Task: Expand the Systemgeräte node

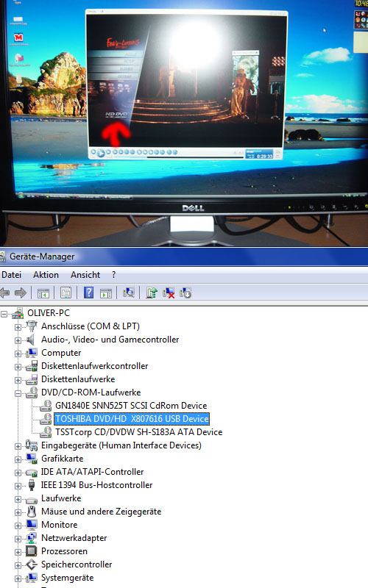Action: pos(18,578)
